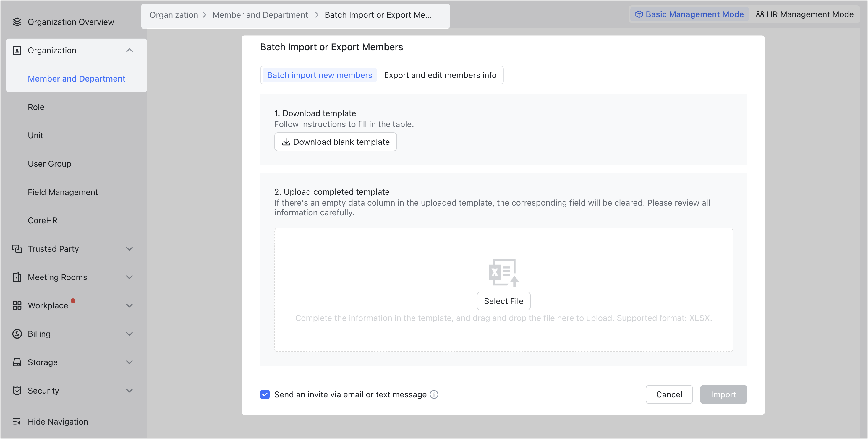Screen dimensions: 868x439
Task: Switch to HR Management Mode
Action: (x=805, y=14)
